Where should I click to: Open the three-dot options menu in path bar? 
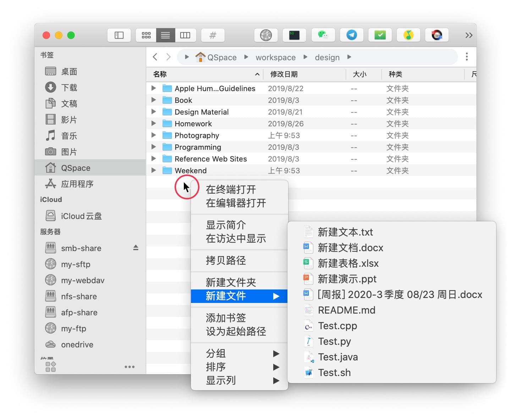[x=467, y=57]
